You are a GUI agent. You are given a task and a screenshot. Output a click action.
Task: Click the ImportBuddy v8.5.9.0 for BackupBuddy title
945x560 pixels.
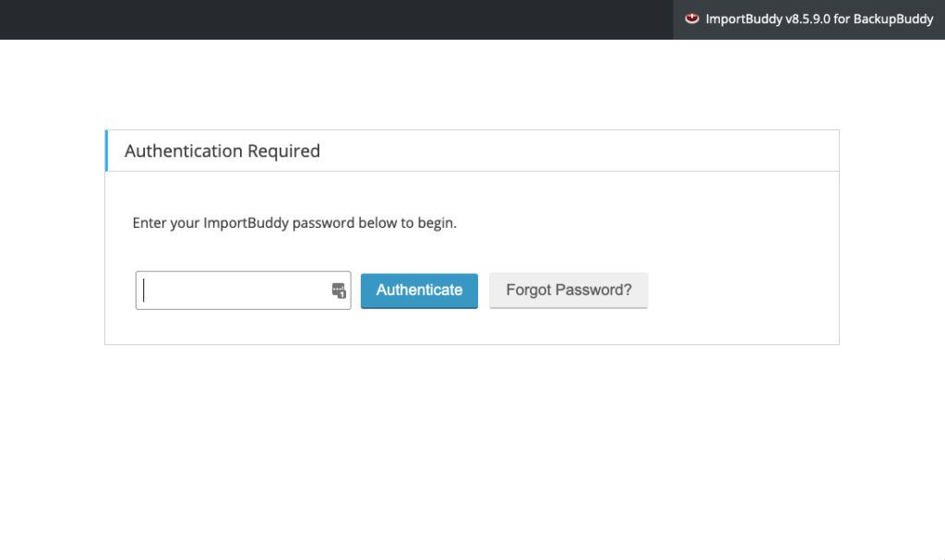(819, 19)
